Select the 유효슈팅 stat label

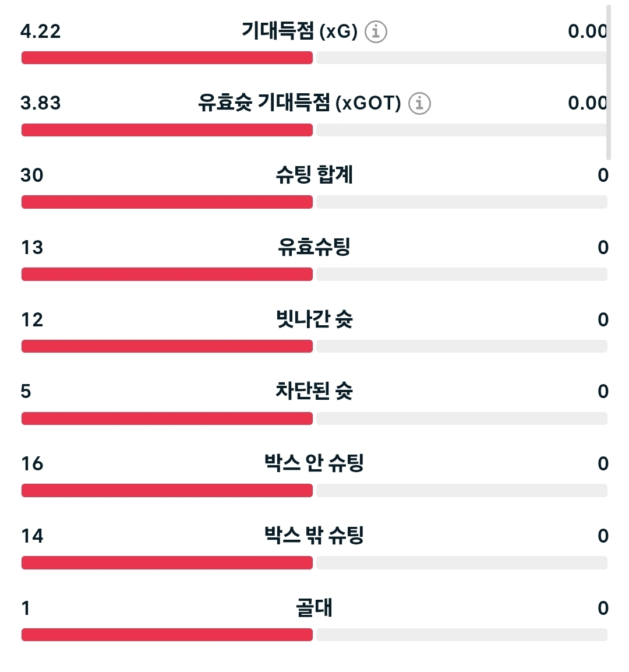coord(314,247)
